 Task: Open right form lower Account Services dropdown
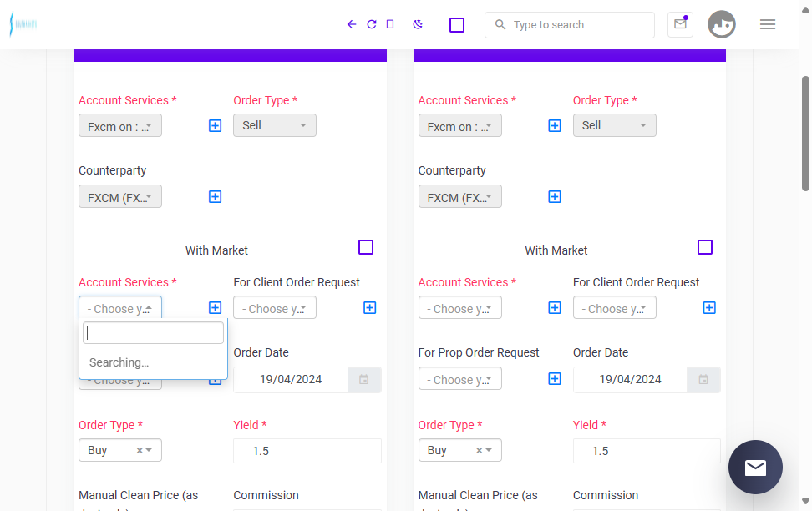(459, 307)
